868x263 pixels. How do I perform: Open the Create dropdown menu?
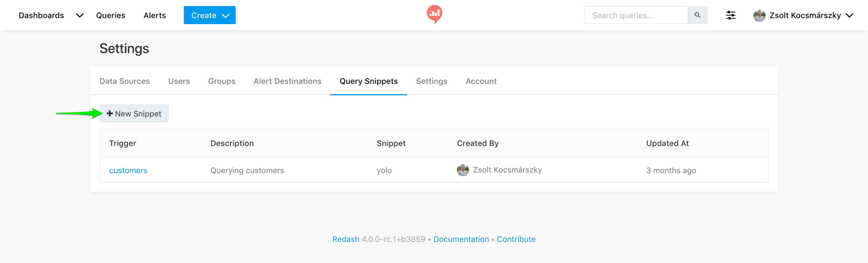point(209,15)
